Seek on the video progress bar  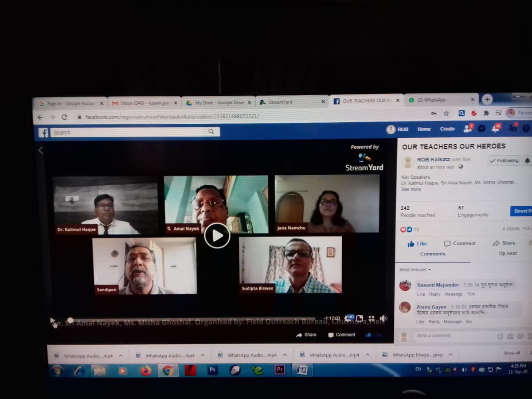point(192,319)
